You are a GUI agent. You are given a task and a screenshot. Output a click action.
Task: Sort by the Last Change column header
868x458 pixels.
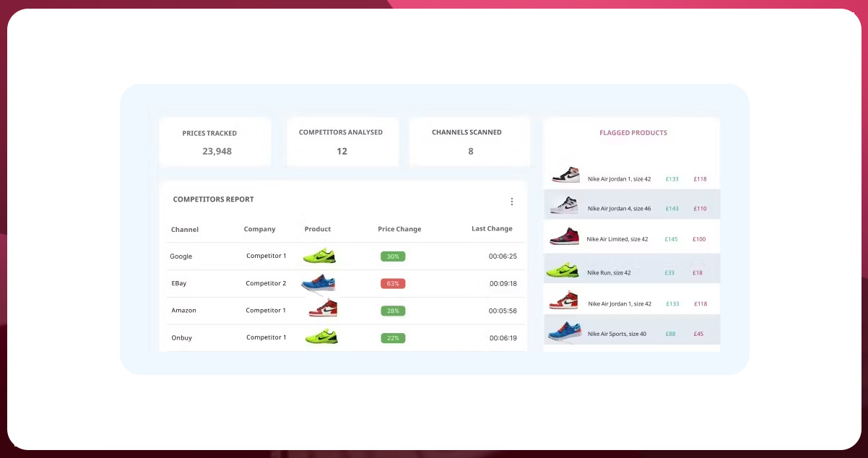tap(492, 228)
